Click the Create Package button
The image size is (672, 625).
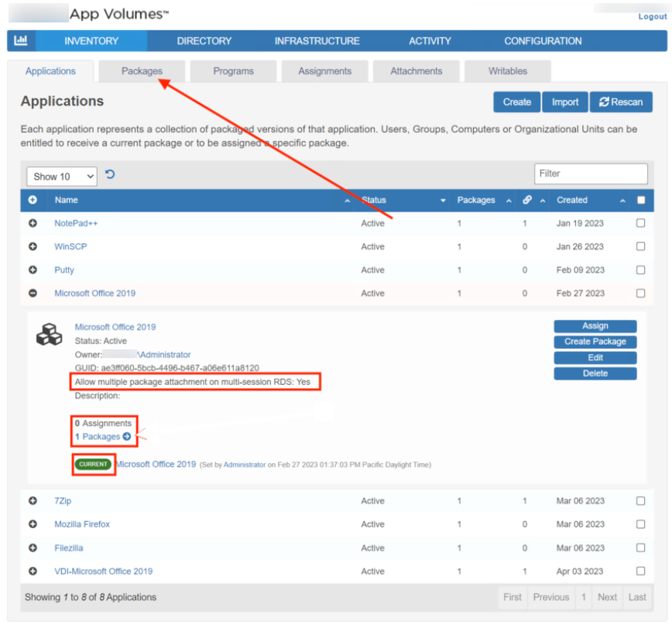595,342
